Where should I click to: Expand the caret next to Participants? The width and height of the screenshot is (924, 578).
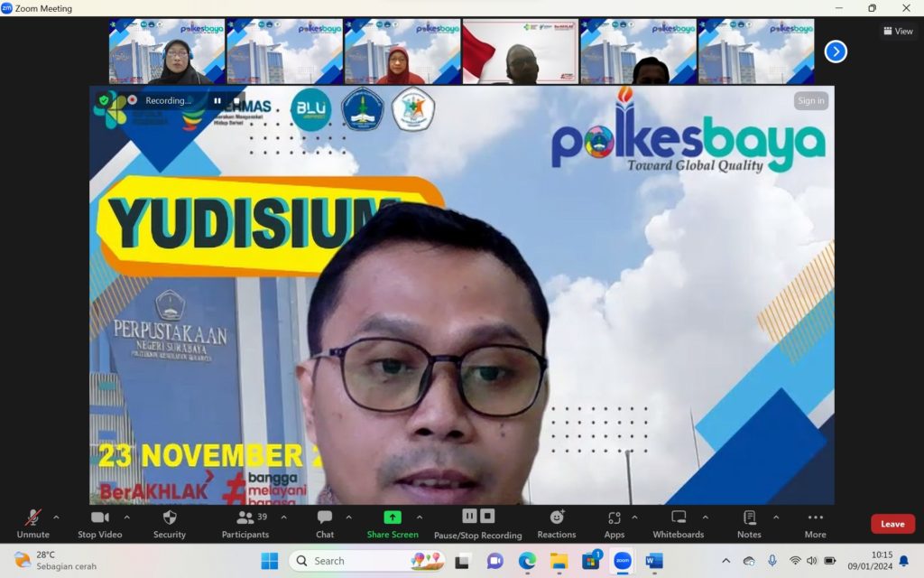[x=284, y=517]
